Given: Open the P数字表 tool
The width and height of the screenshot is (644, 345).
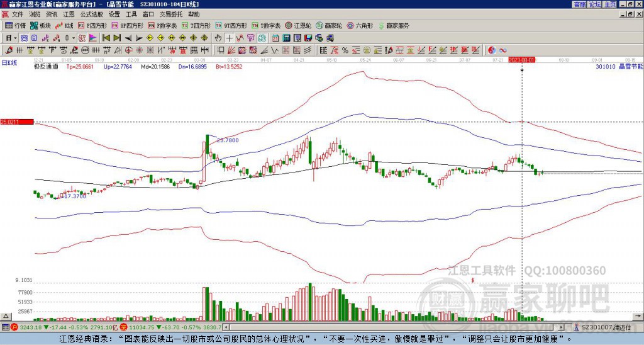Looking at the screenshot, I should pos(162,25).
